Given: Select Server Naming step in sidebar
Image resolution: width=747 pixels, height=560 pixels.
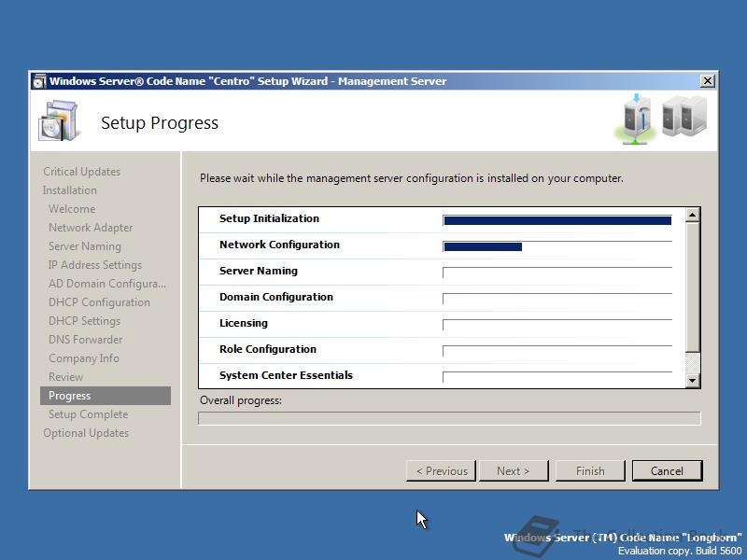Looking at the screenshot, I should [85, 246].
